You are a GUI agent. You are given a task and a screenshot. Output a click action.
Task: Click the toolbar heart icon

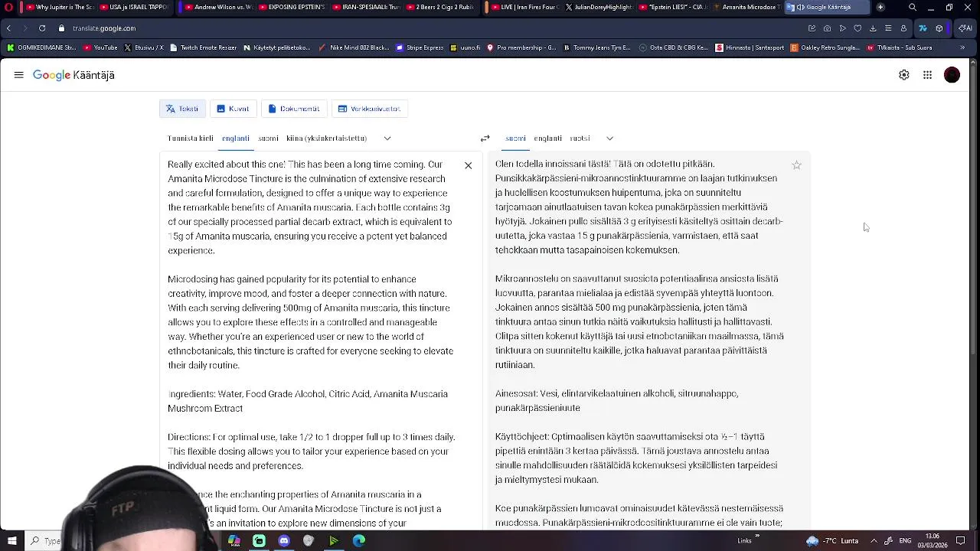point(857,28)
